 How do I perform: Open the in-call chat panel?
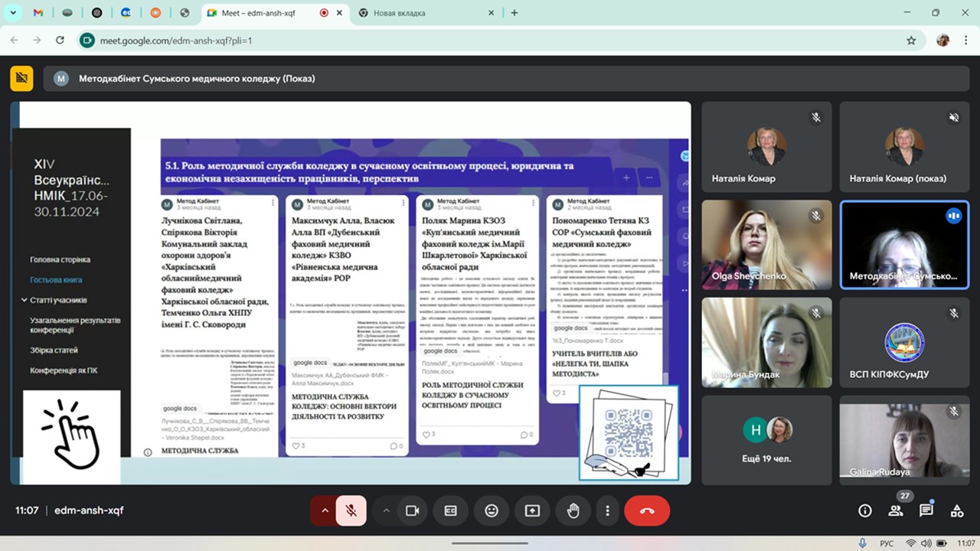[x=926, y=510]
